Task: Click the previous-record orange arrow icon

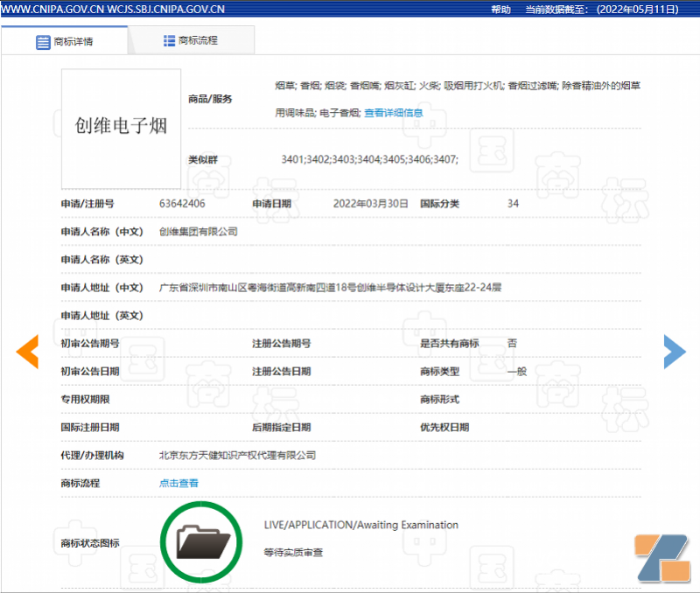Action: point(27,352)
